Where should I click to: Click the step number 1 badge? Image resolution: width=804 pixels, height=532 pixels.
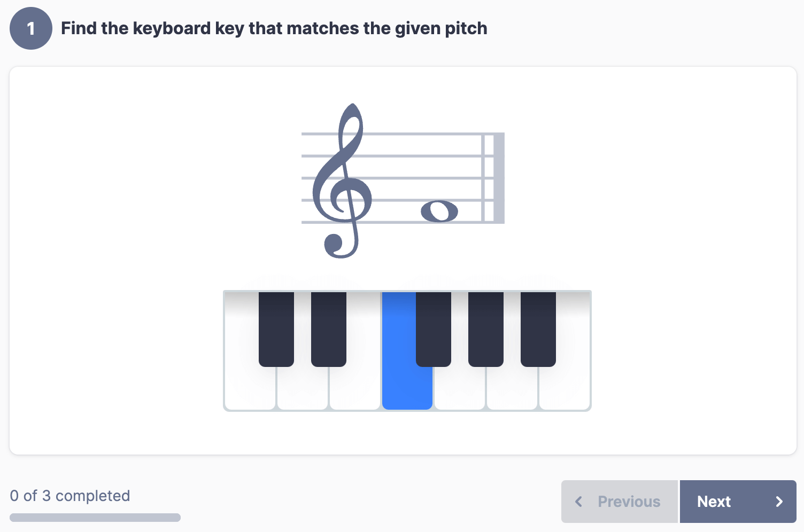click(30, 28)
